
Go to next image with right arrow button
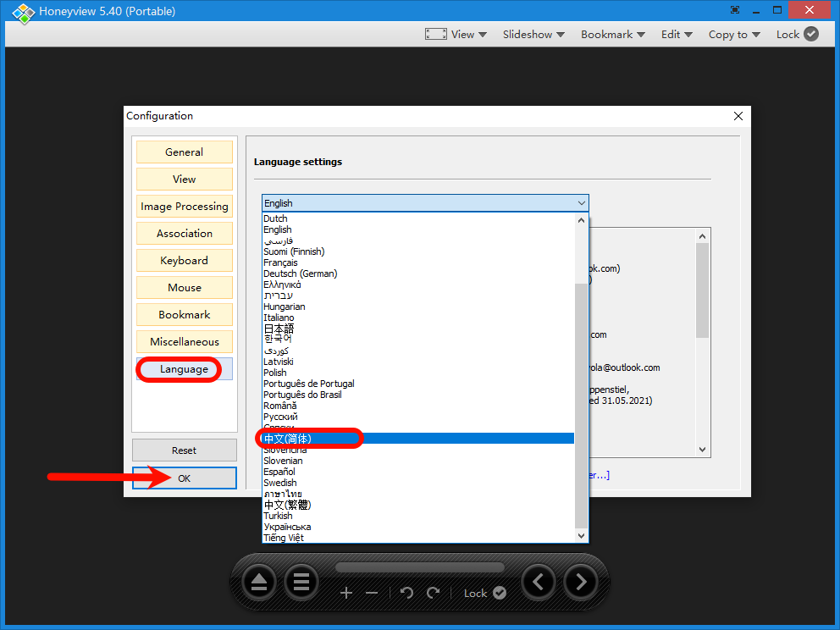pos(581,582)
